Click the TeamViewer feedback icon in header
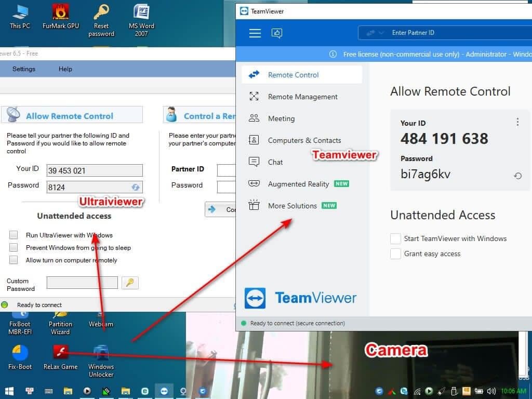This screenshot has width=532, height=399. 276,33
